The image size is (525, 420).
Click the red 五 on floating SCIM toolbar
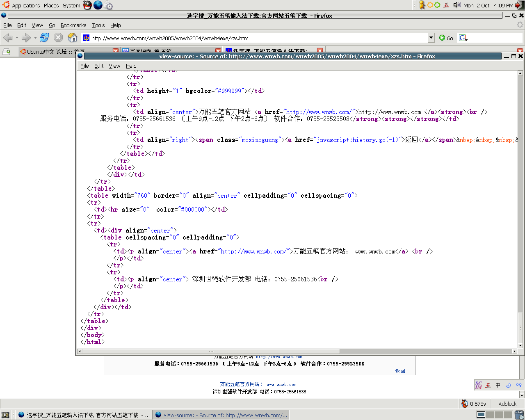pyautogui.click(x=488, y=385)
